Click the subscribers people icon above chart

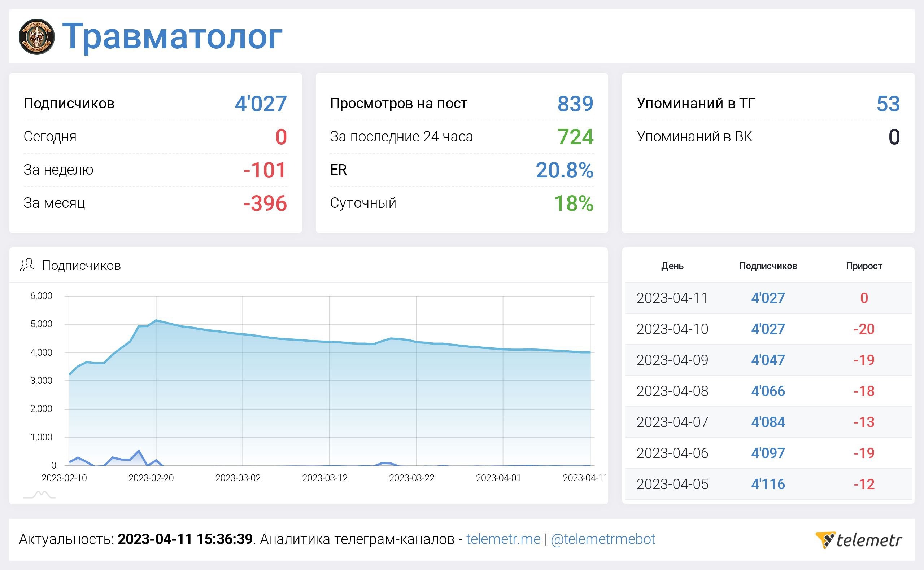pos(27,265)
